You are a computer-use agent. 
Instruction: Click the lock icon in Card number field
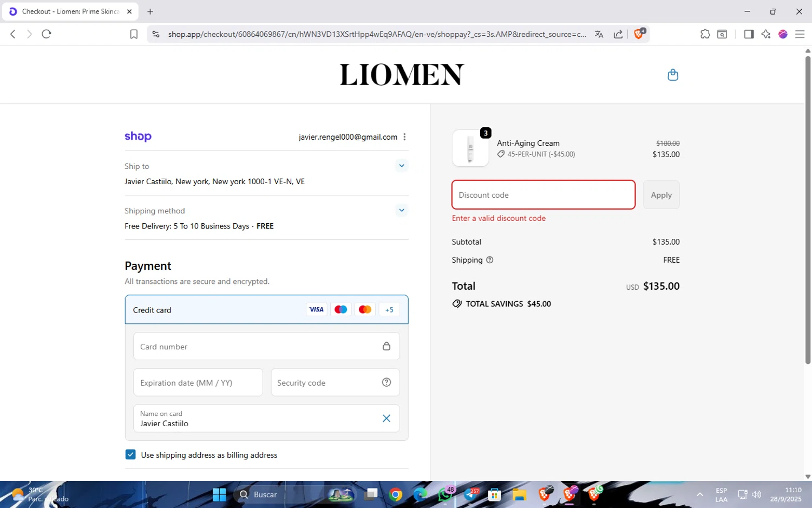tap(387, 346)
